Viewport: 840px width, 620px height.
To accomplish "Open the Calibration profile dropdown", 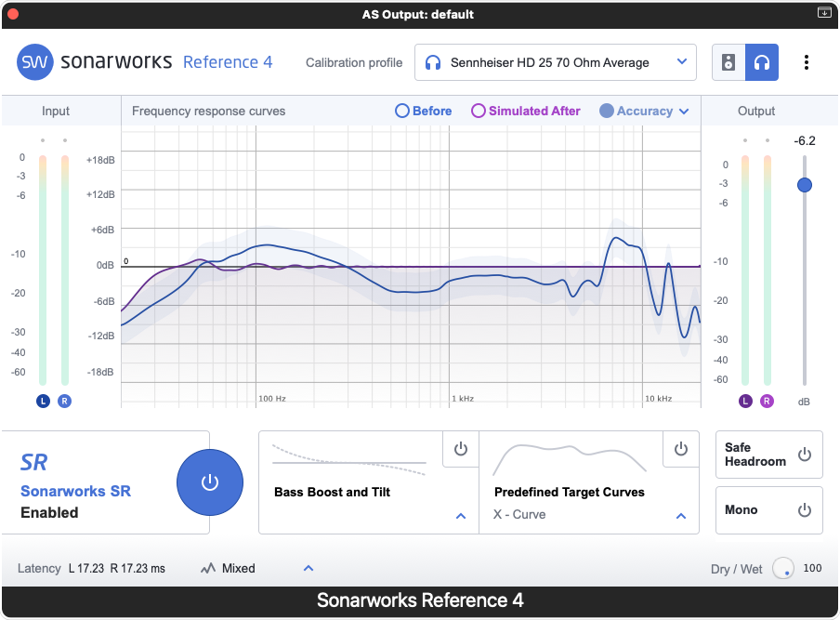I will point(556,62).
